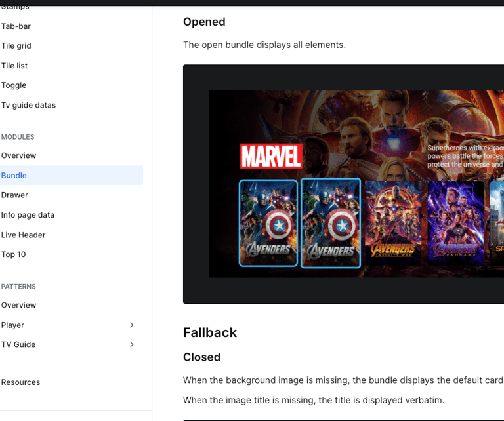504x421 pixels.
Task: Click 'When the image title is missing' sentence
Action: coord(314,400)
